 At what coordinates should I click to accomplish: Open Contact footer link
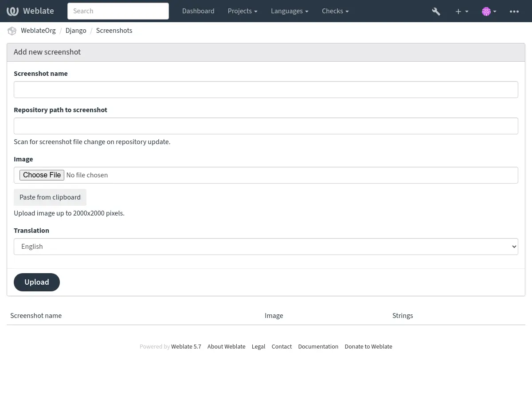[x=282, y=347]
